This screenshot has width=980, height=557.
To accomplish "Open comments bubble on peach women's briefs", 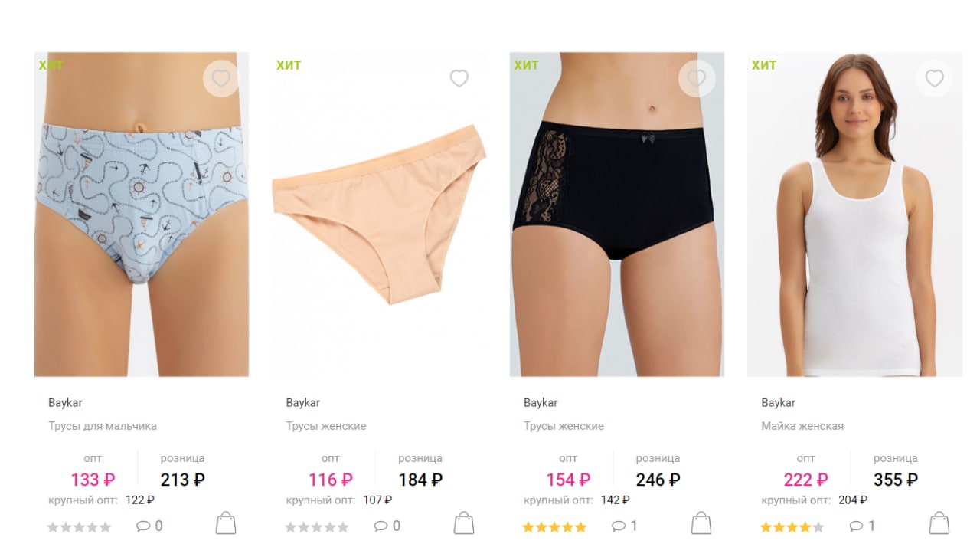I will [387, 526].
